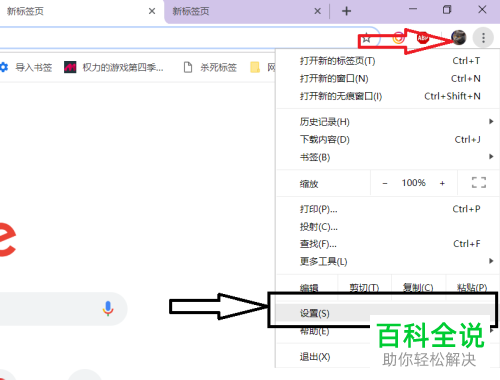Viewport: 500px width, 380px height.
Task: Select 投射(C)... menu item
Action: [388, 227]
